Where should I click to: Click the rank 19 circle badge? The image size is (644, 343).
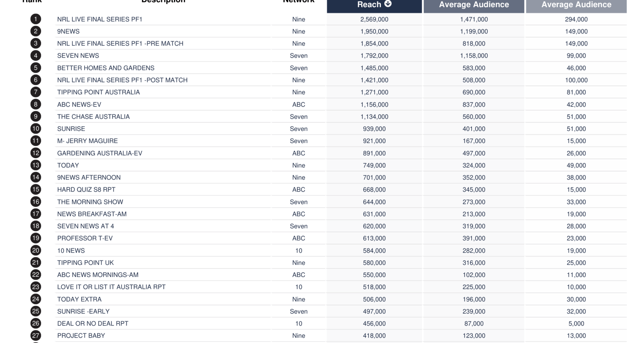(x=36, y=238)
